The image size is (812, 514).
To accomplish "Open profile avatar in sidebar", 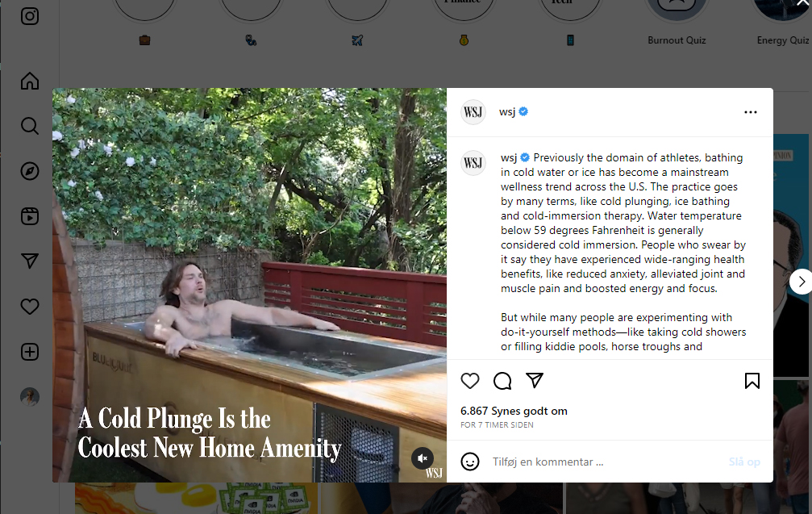I will (30, 397).
